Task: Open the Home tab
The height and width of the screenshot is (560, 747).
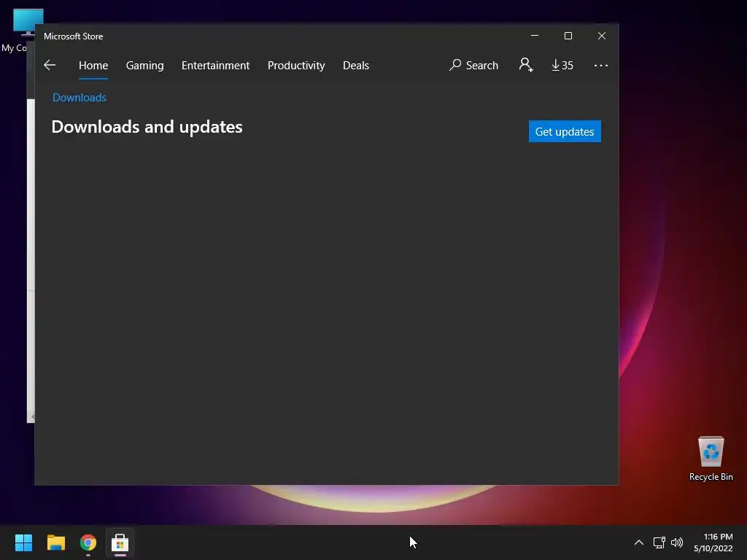Action: coord(93,65)
